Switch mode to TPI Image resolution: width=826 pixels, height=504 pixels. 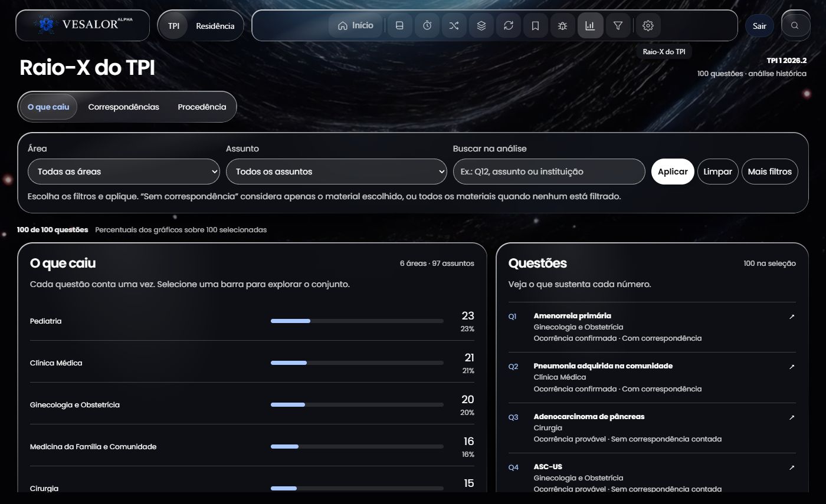click(x=173, y=26)
